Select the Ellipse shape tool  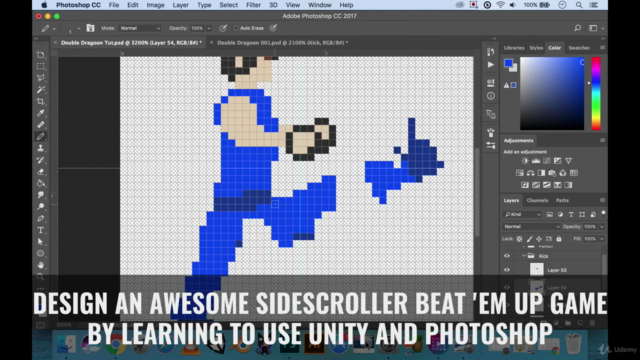(40, 253)
